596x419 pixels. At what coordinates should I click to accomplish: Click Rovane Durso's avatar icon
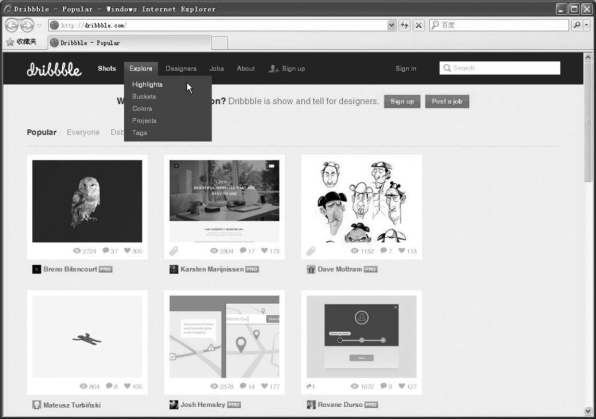(311, 405)
